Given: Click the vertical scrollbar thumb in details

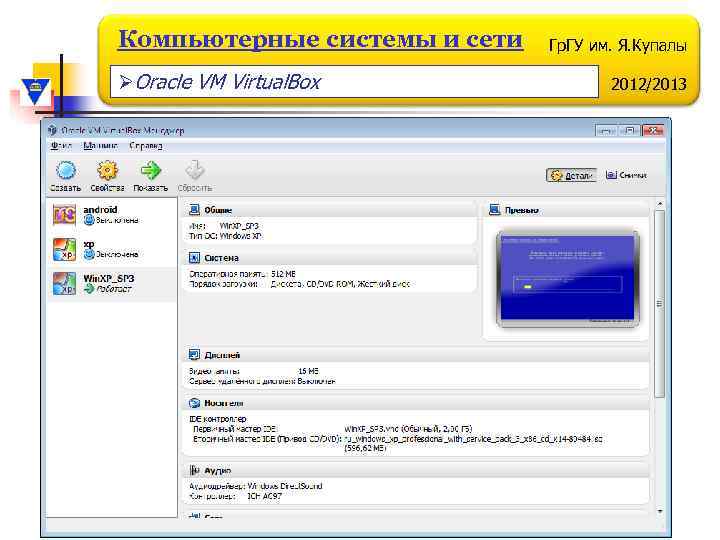Looking at the screenshot, I should [660, 304].
